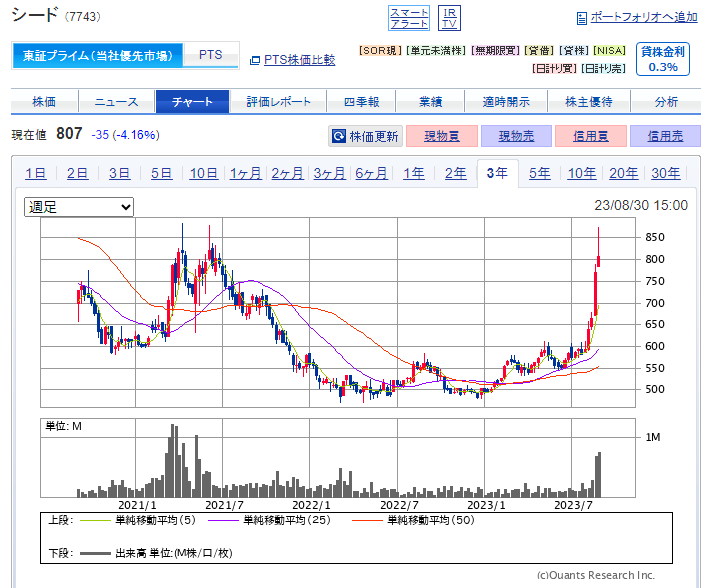Select the 3年 chart period tab
Viewport: 703px width, 588px height.
pos(498,173)
